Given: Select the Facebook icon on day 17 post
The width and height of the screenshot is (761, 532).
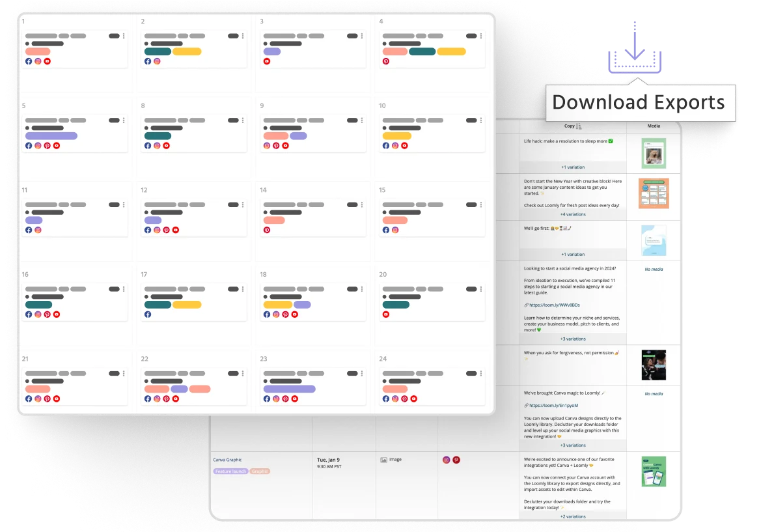Looking at the screenshot, I should click(x=147, y=315).
